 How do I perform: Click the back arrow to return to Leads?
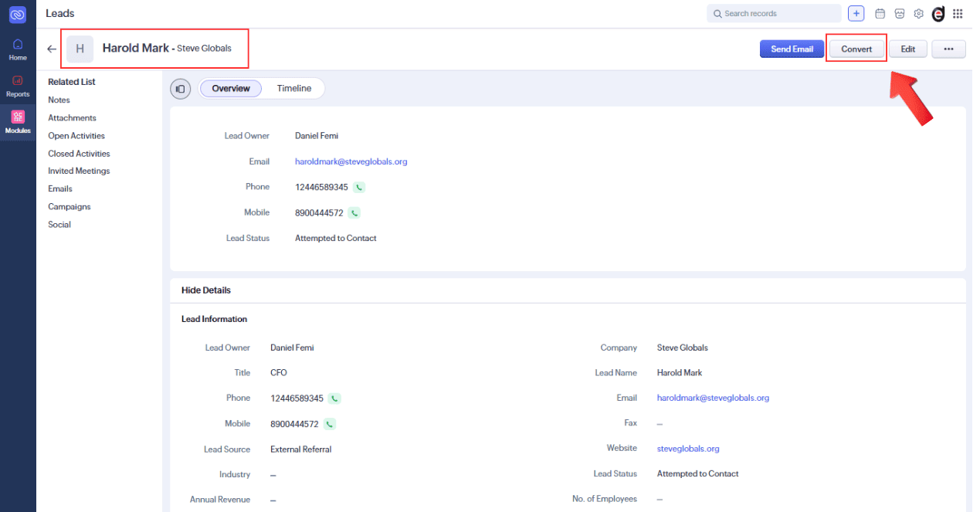click(x=51, y=48)
